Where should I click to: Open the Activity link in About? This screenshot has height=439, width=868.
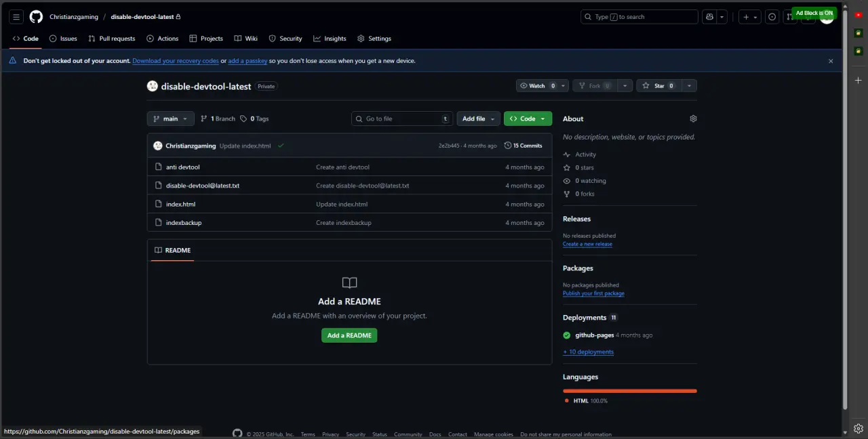(580, 154)
